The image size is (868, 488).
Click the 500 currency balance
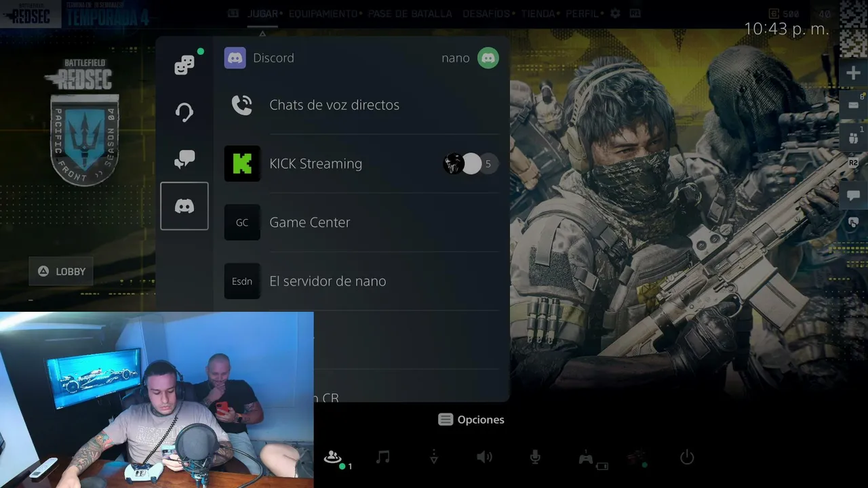[x=785, y=14]
